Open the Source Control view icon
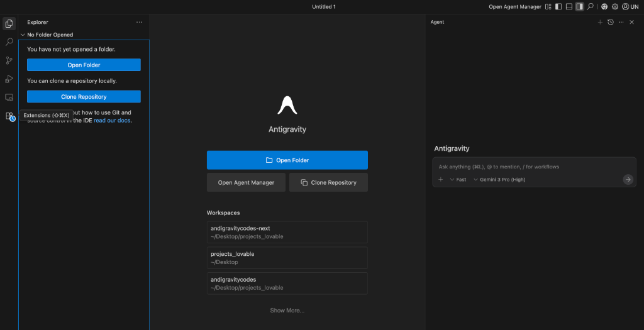 pos(9,60)
